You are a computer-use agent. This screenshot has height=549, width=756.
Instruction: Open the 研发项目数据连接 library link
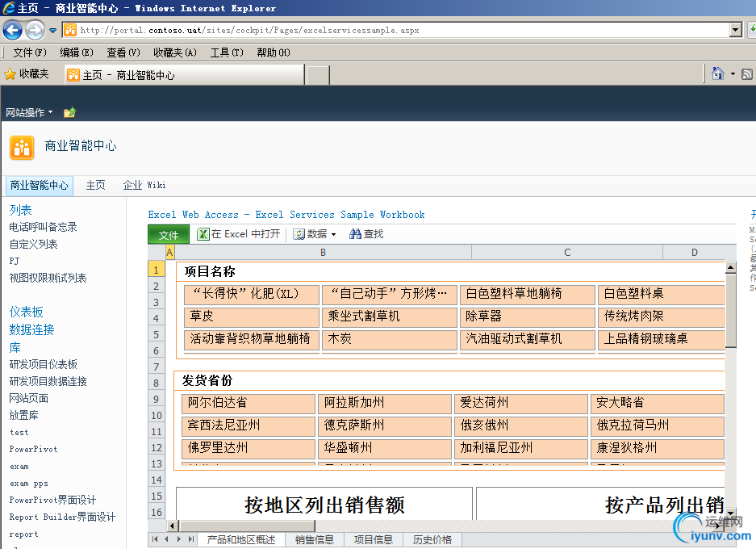[48, 381]
